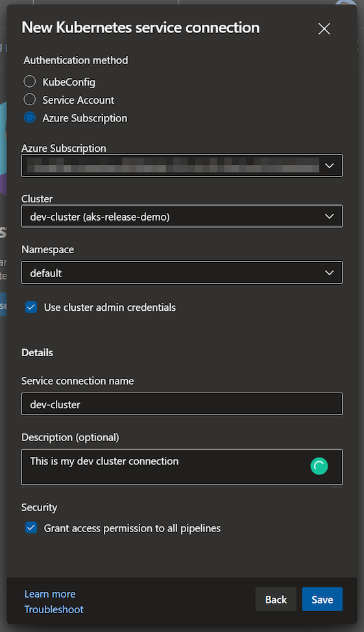
Task: Open the Azure Subscription dropdown
Action: tap(182, 165)
